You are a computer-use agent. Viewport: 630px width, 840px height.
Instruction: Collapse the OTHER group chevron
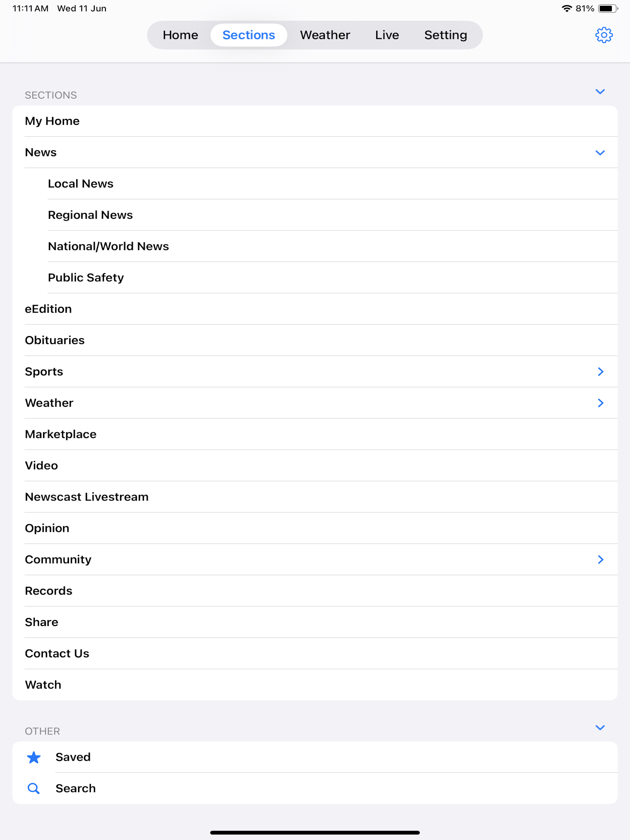pos(600,727)
